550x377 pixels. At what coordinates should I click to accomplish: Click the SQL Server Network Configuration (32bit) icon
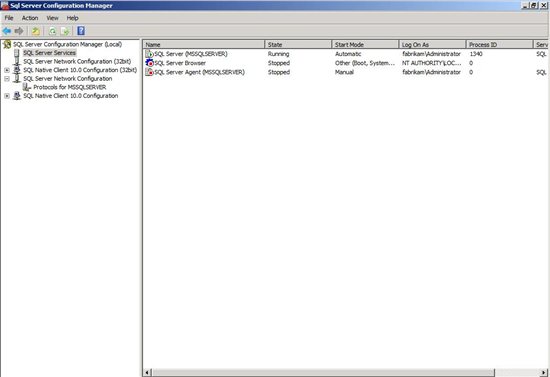(16, 62)
